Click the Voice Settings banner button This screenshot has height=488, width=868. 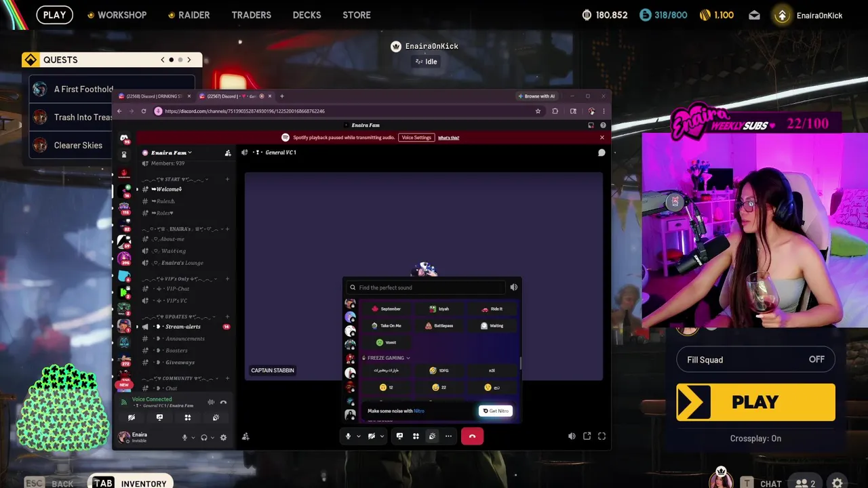click(x=416, y=138)
